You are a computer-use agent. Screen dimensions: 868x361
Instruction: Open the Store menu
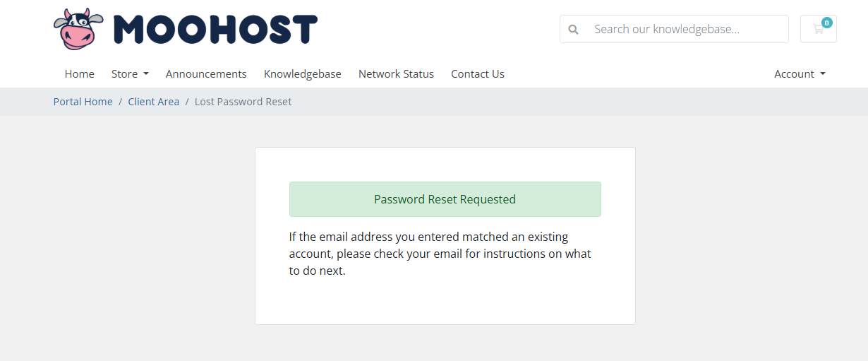pos(130,73)
